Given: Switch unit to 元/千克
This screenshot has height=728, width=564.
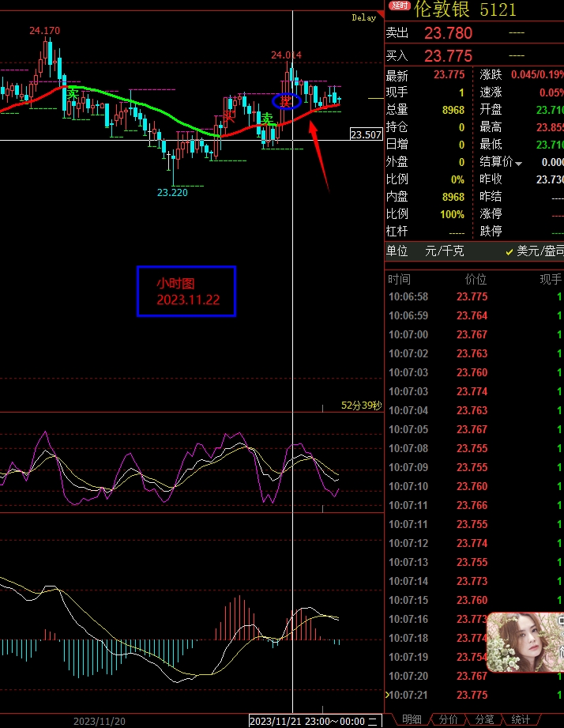Looking at the screenshot, I should [x=445, y=251].
